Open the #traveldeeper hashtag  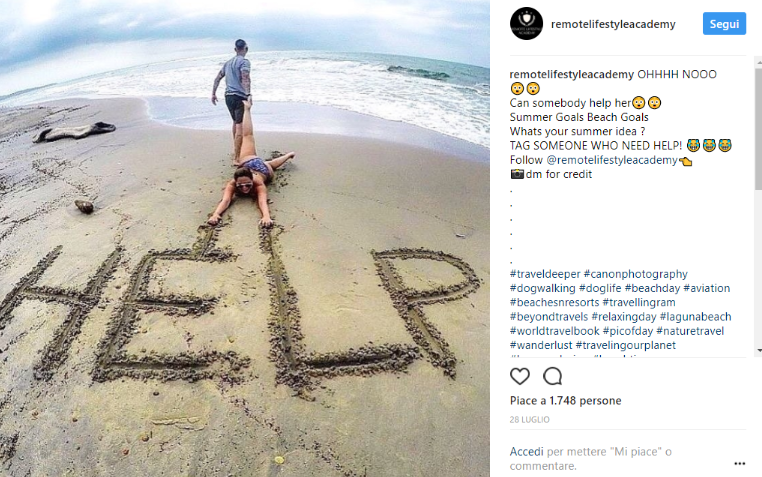(545, 274)
